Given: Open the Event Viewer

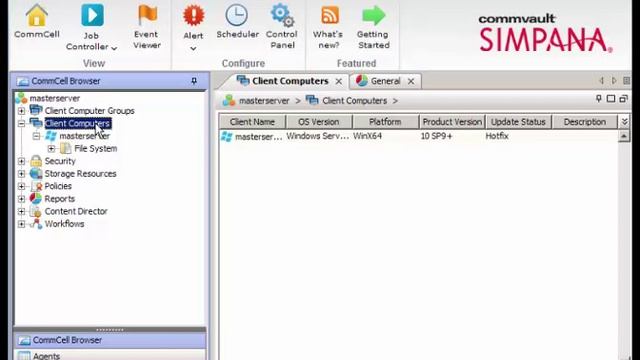Looking at the screenshot, I should (x=147, y=27).
